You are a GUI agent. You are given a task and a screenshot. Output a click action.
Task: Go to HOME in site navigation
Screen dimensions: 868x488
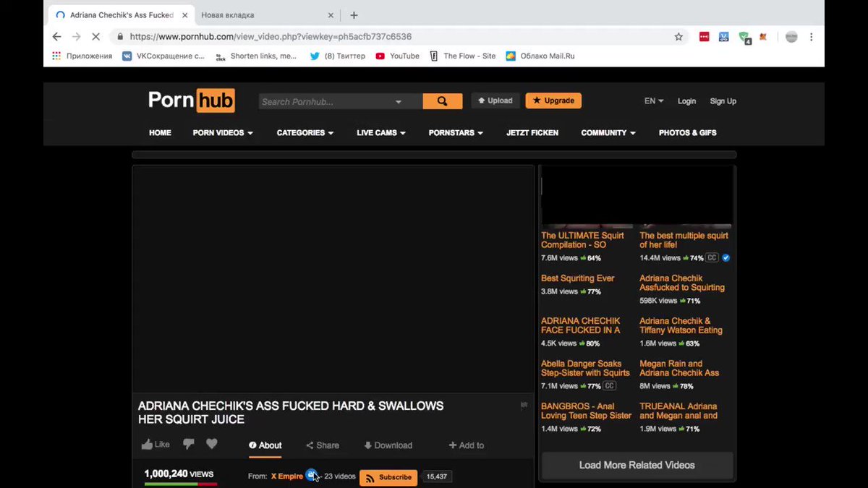pos(160,133)
